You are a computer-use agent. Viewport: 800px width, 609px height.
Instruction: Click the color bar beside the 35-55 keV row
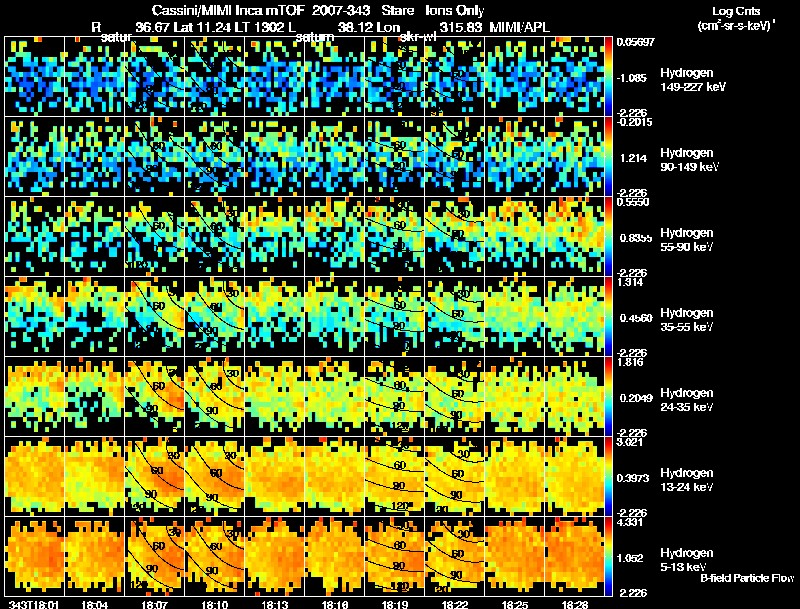(608, 317)
